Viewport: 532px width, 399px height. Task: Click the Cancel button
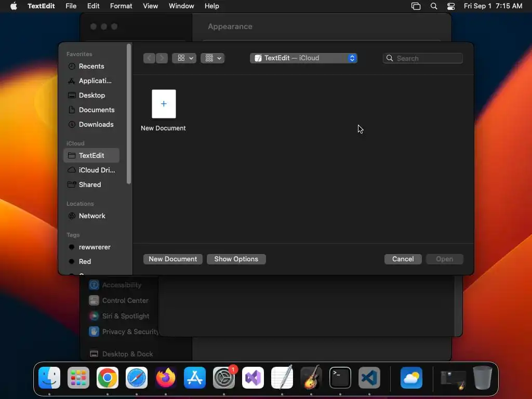coord(403,259)
